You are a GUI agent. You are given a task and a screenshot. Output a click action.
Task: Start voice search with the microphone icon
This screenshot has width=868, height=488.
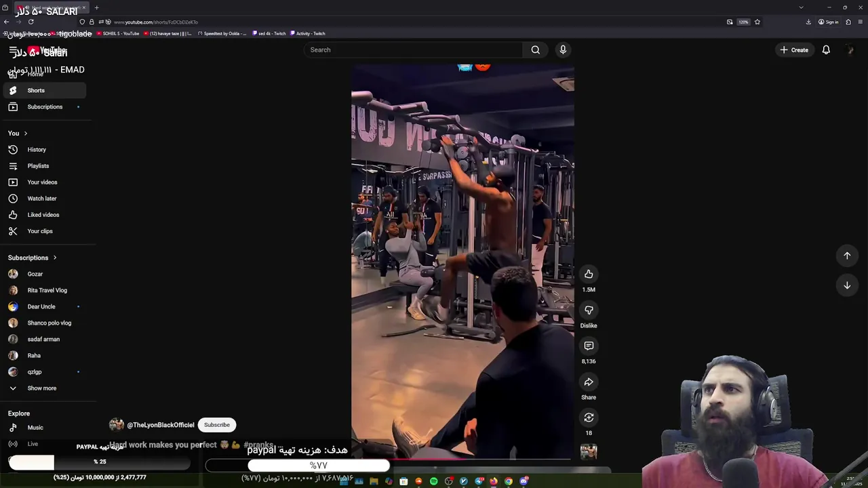pos(563,49)
